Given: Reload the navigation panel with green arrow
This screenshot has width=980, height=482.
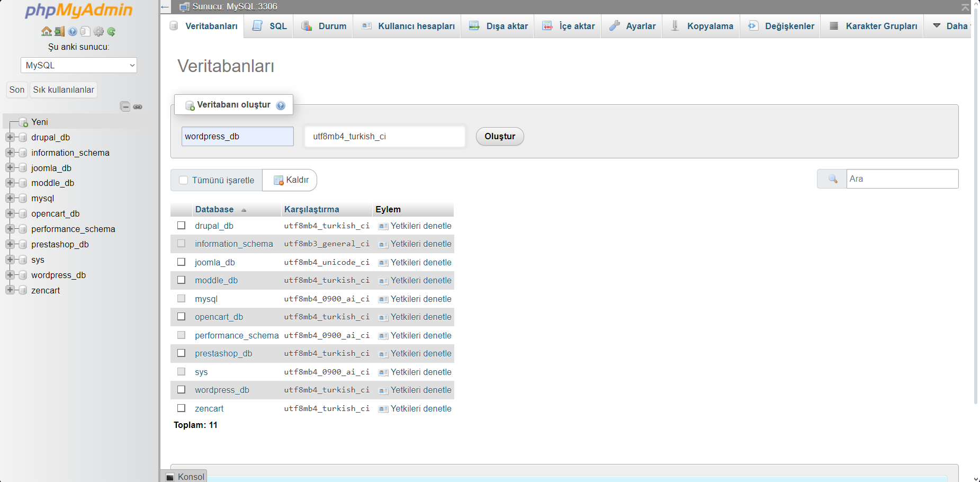Looking at the screenshot, I should 111,31.
